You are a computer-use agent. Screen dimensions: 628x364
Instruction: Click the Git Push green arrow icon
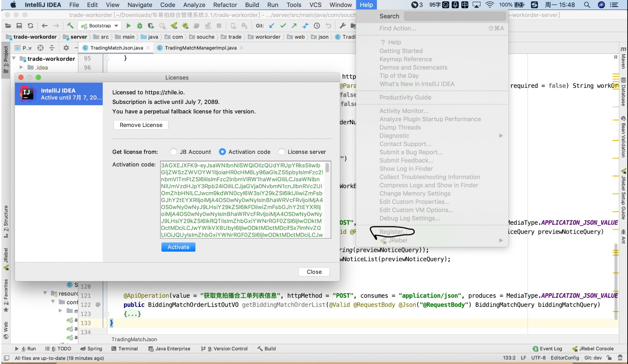[294, 26]
